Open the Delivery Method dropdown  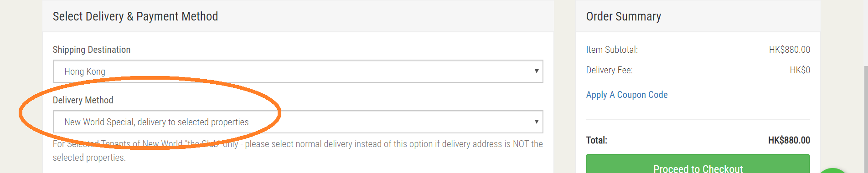pyautogui.click(x=298, y=122)
